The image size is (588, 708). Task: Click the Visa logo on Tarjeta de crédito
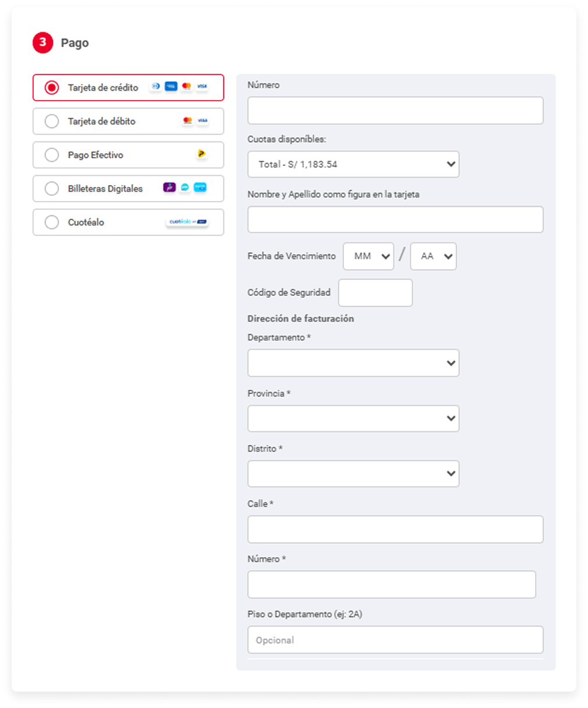tap(202, 86)
